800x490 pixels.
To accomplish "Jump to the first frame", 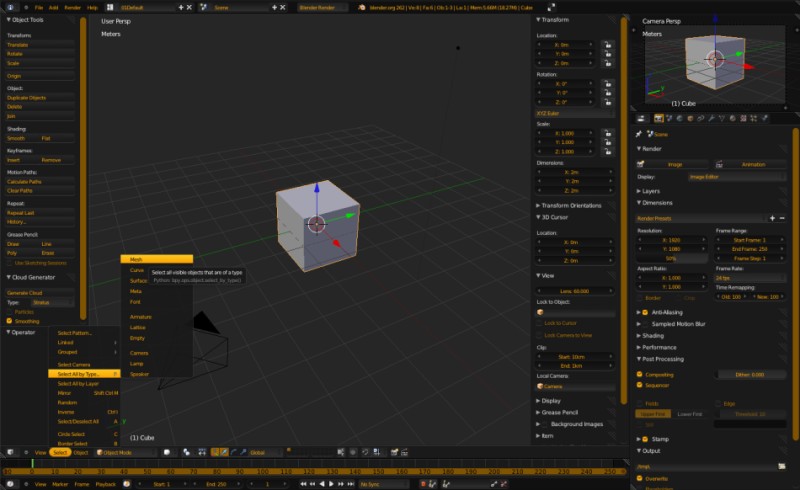I will pyautogui.click(x=303, y=484).
